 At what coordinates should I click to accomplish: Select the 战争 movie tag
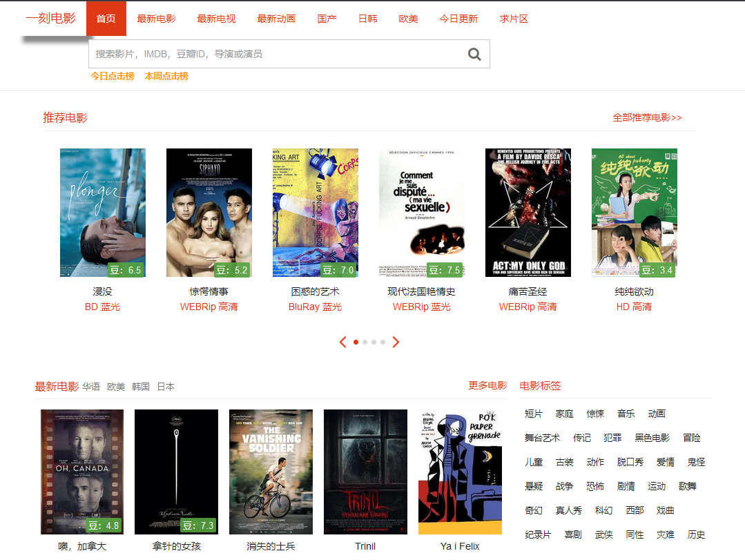point(565,486)
